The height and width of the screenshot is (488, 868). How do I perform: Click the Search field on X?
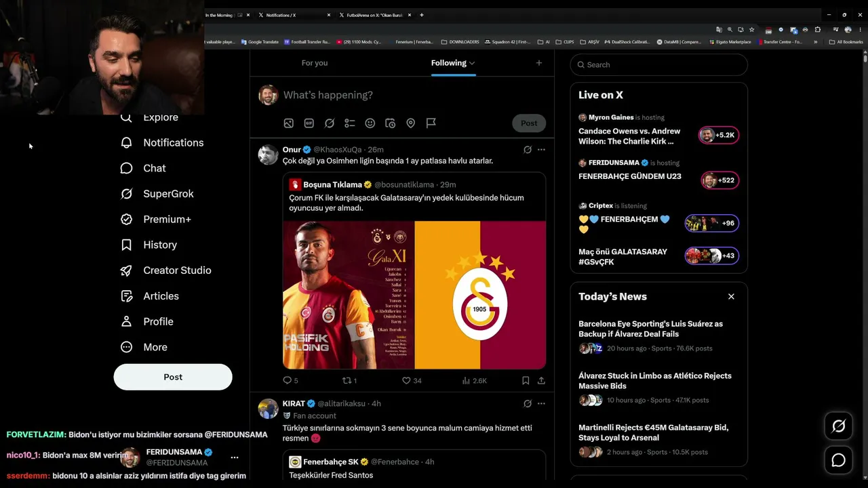(659, 65)
